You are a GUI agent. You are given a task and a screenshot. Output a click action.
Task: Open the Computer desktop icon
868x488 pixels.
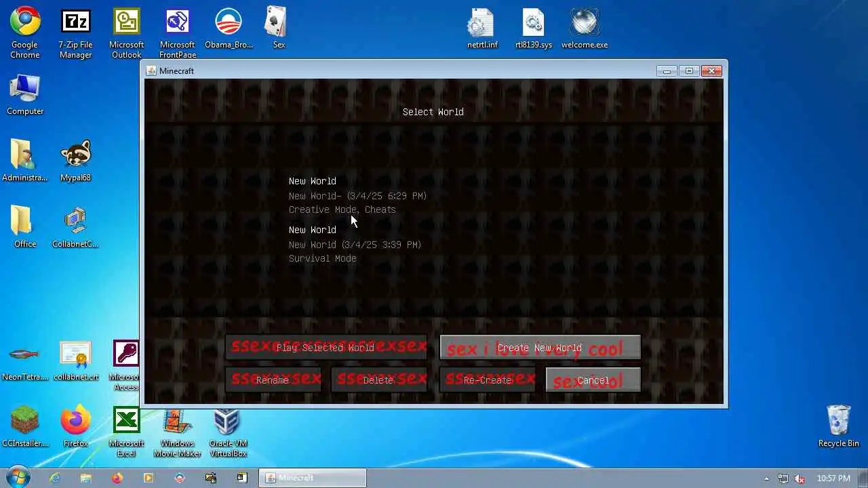coord(25,95)
